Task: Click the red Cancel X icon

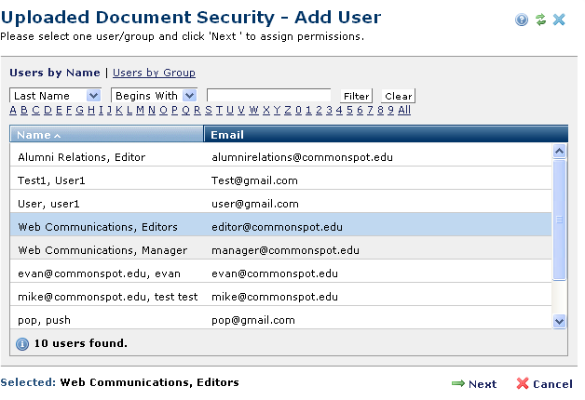Action: pyautogui.click(x=522, y=383)
